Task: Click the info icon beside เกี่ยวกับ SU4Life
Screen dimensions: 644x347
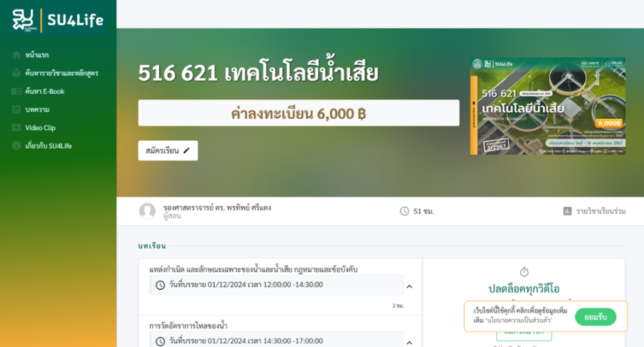Action: tap(16, 146)
